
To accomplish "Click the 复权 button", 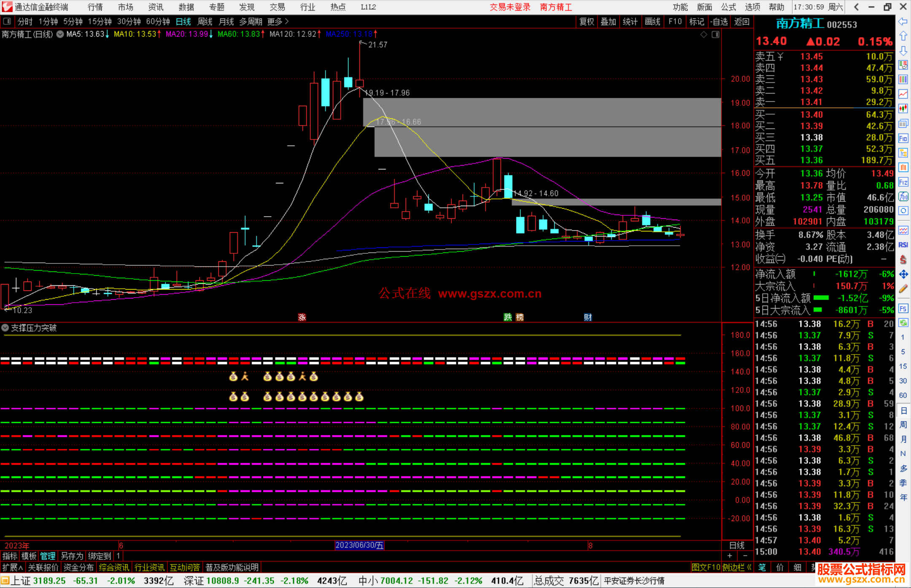I will coord(586,21).
